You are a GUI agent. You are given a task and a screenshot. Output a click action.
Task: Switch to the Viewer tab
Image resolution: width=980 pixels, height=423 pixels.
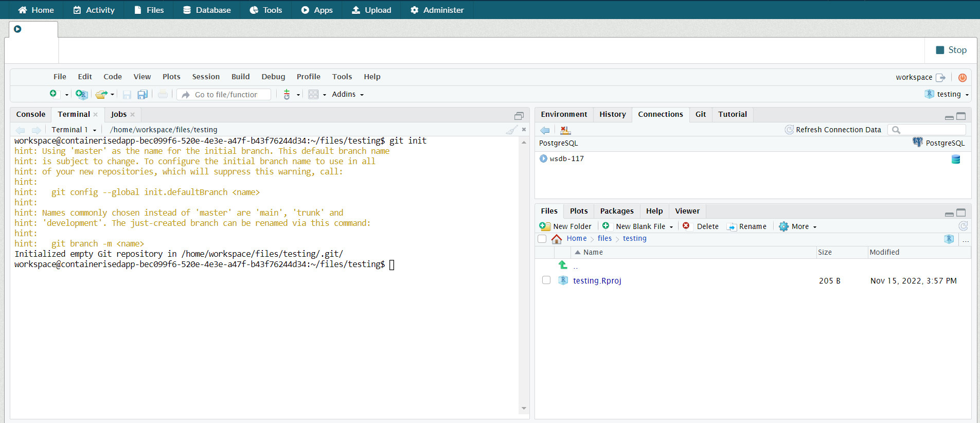pos(687,211)
